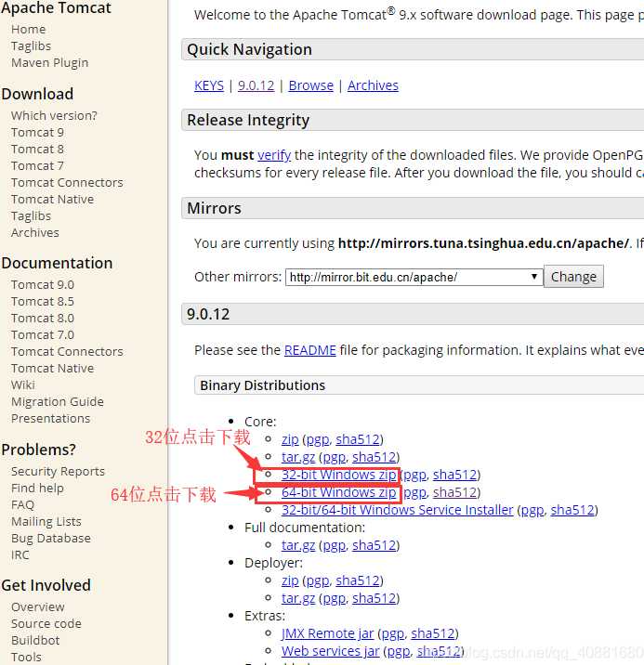Open Tomcat Connectors under Download
This screenshot has width=644, height=665.
(67, 182)
